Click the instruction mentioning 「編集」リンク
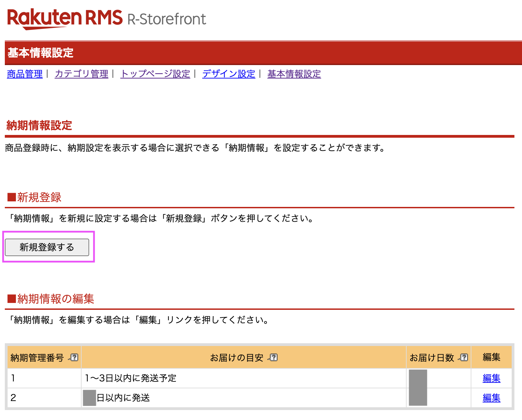This screenshot has width=522, height=420. click(x=138, y=320)
